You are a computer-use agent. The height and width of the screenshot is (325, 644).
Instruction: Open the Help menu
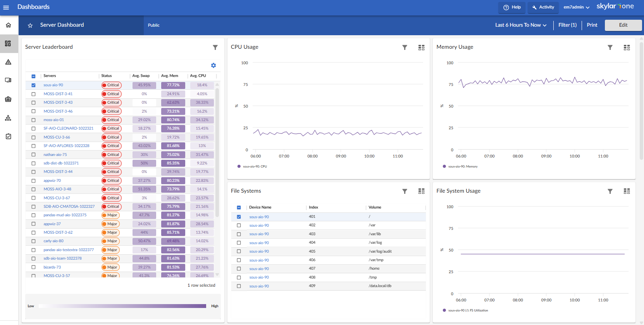point(512,7)
